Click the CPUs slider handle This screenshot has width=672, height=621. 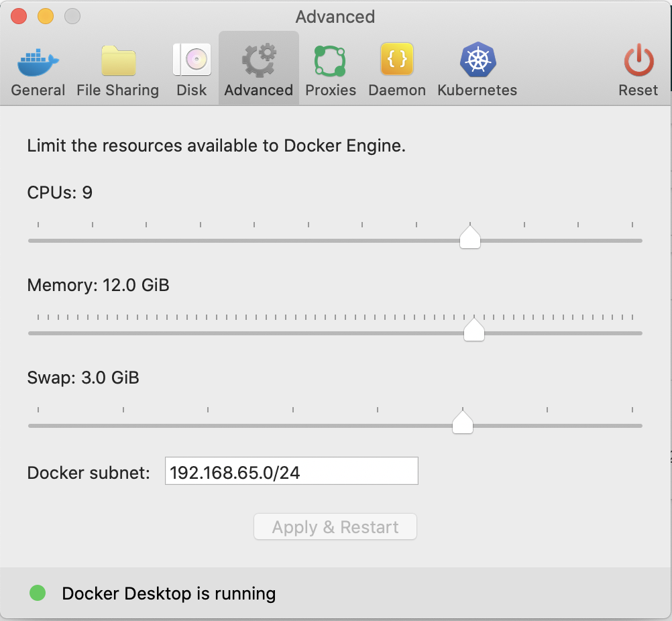point(470,237)
